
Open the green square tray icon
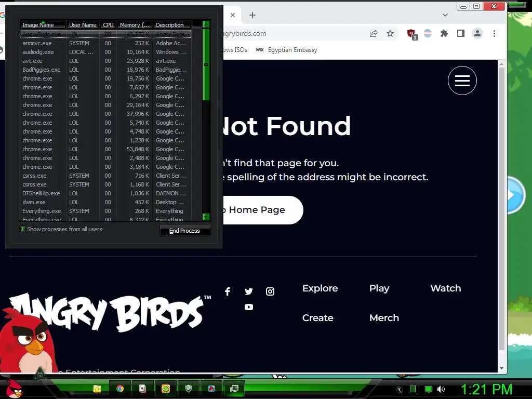click(x=413, y=389)
